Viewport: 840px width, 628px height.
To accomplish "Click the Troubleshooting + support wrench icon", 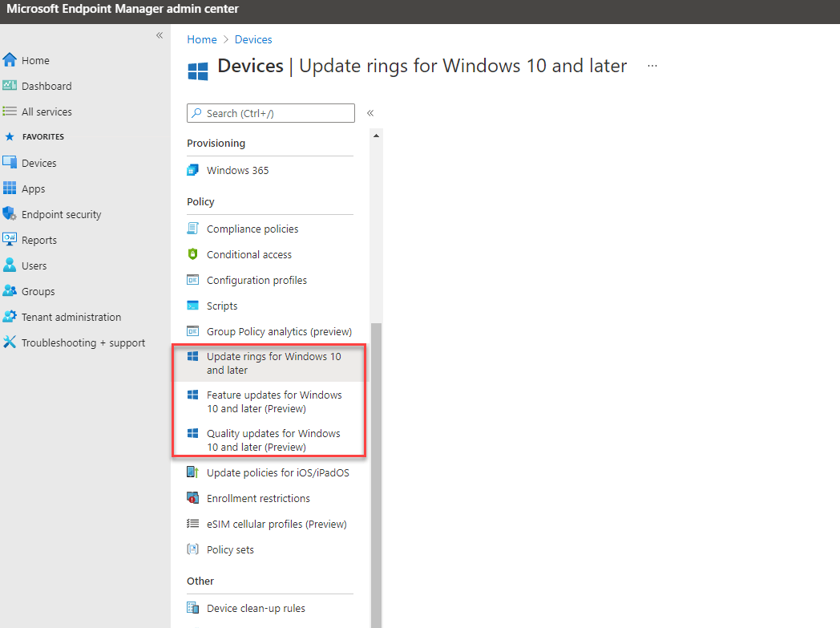I will (10, 342).
